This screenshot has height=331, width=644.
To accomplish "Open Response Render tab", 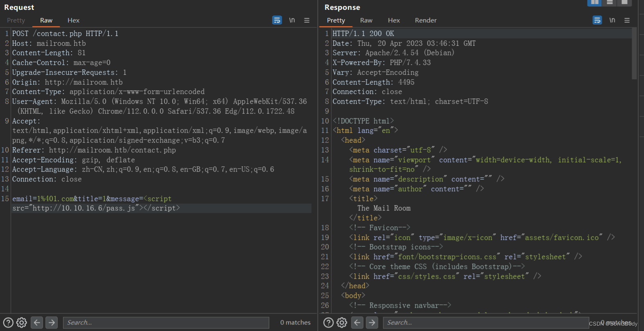I will tap(426, 20).
